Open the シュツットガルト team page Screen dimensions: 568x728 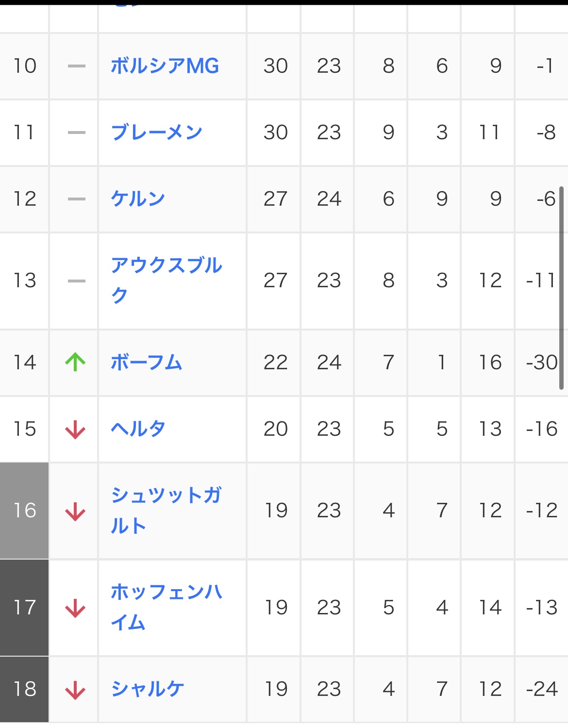(x=167, y=511)
